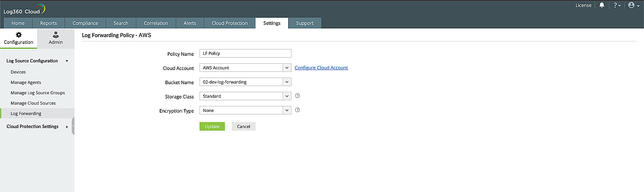Collapse the sidebar using the handle
This screenshot has width=644, height=192.
(73, 126)
